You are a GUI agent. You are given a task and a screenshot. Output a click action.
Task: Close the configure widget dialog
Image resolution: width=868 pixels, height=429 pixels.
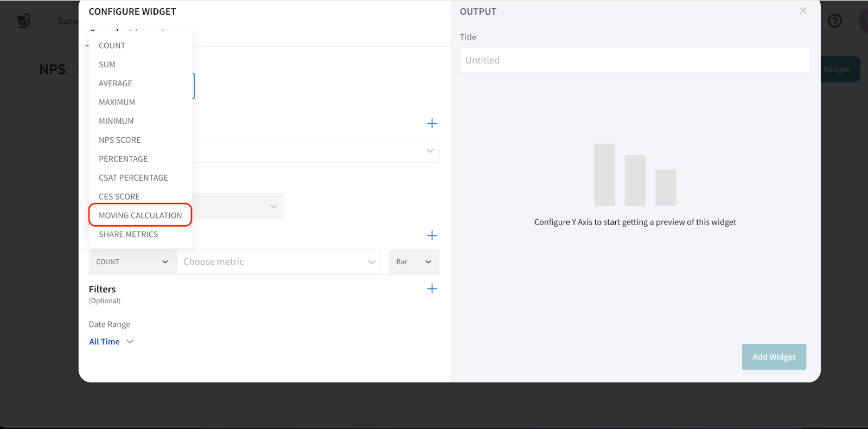click(x=803, y=11)
